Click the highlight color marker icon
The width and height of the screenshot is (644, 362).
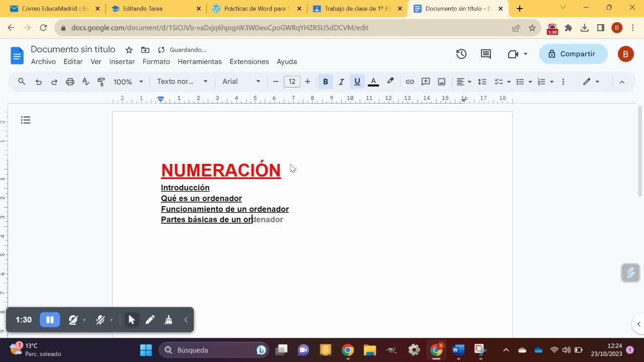(x=390, y=81)
